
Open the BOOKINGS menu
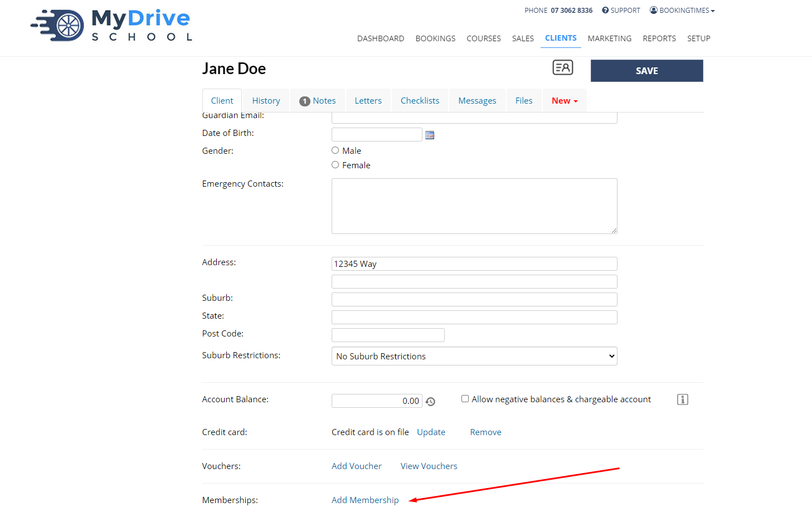click(435, 38)
